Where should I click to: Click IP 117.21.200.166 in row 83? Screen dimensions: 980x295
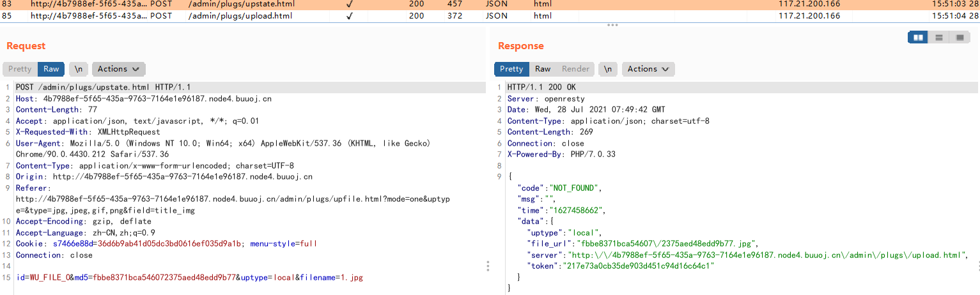pos(809,4)
